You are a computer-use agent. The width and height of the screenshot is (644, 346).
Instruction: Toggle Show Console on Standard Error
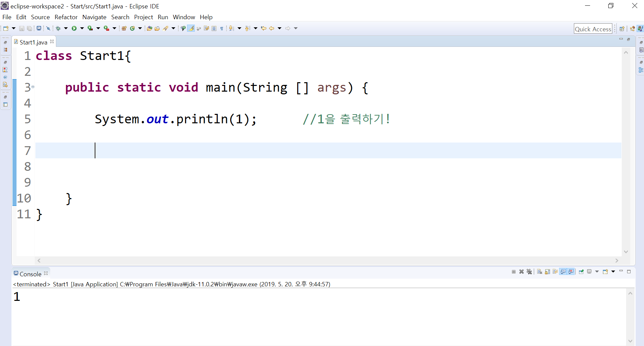coord(571,272)
